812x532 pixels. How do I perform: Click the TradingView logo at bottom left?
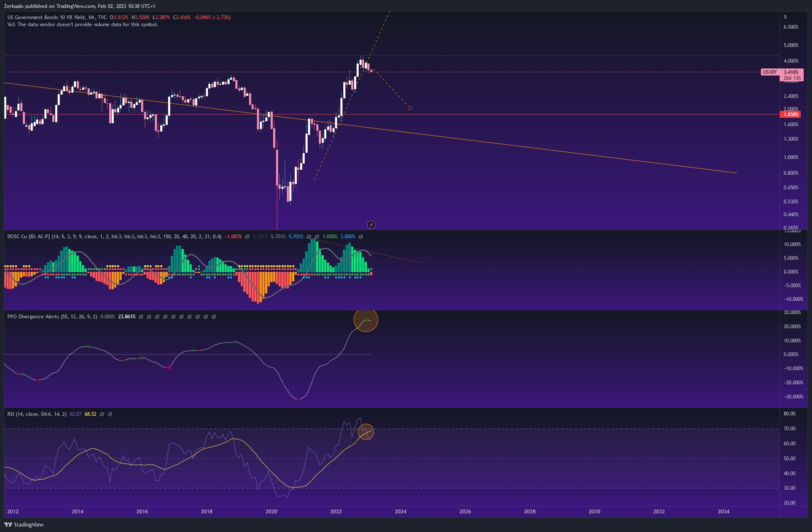click(x=24, y=525)
